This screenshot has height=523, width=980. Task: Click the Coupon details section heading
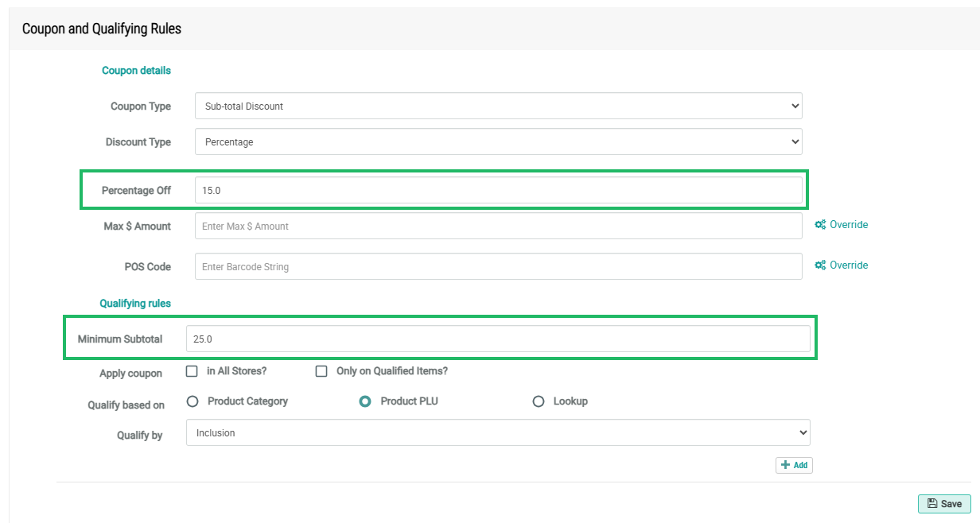click(136, 71)
